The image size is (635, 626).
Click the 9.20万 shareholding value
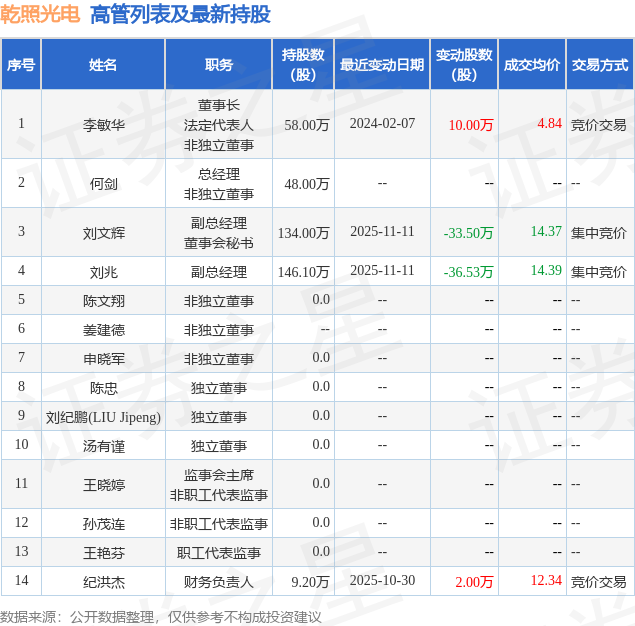[x=310, y=582]
